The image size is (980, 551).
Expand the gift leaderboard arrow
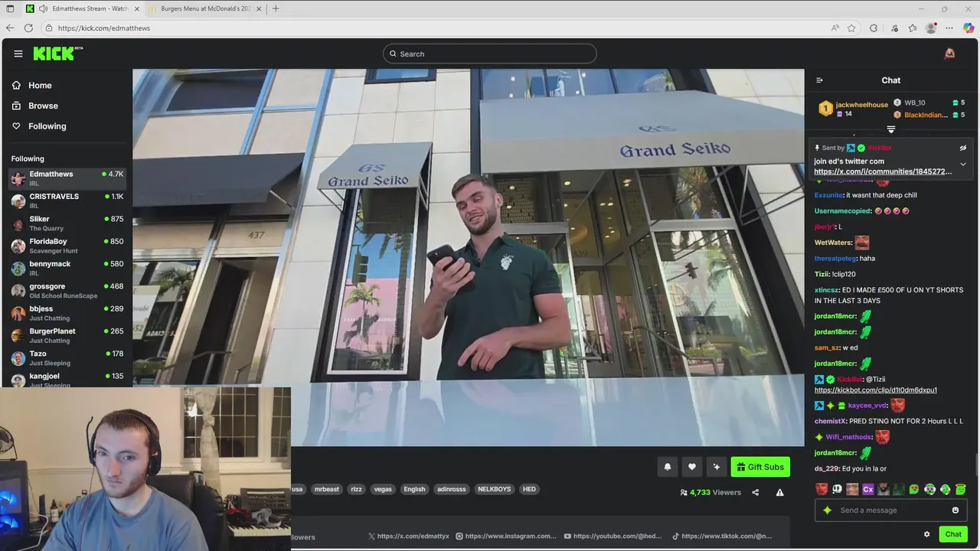(x=891, y=129)
